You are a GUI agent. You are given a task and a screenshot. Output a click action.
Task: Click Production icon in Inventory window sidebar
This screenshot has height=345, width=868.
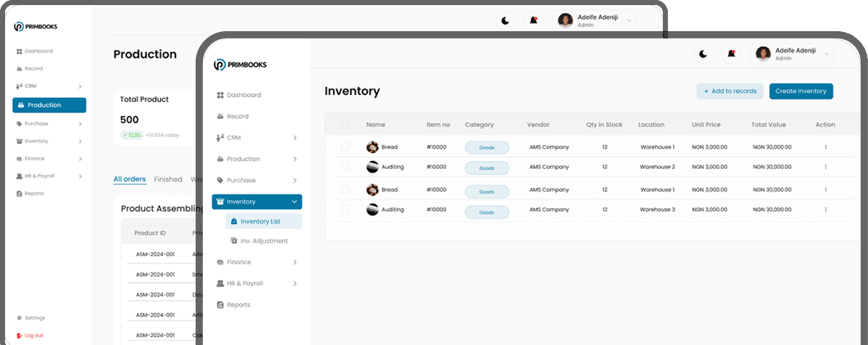point(220,159)
